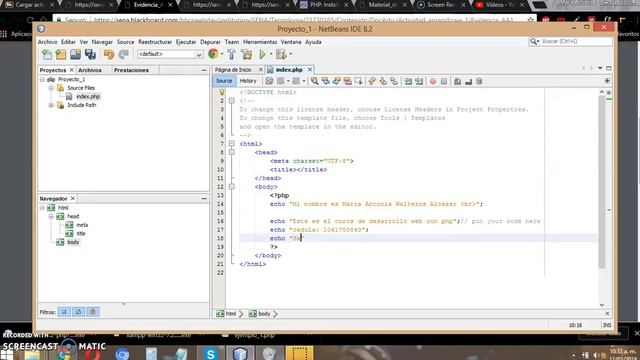Open the Run Project dropdown arrow
This screenshot has width=640, height=360.
coord(270,54)
